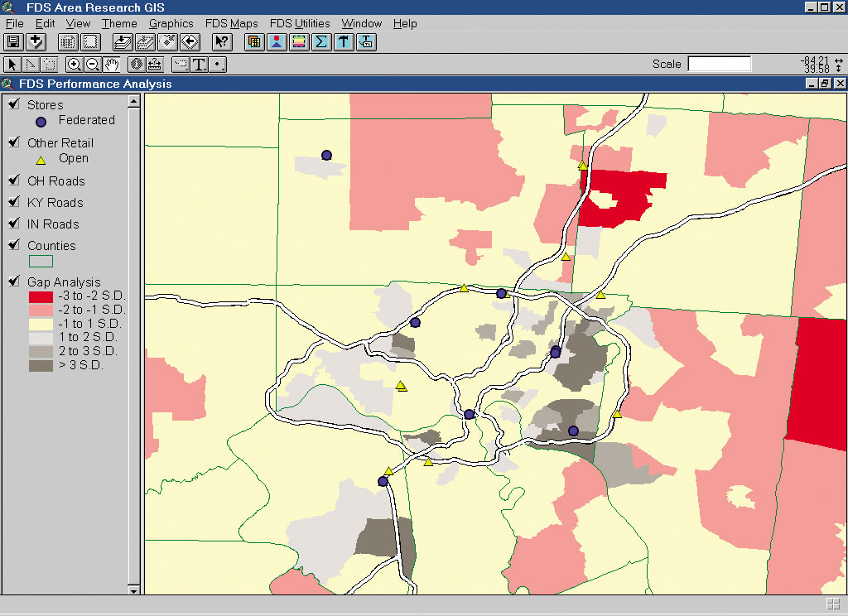Click the Sigma statistics toolbar icon

(321, 41)
